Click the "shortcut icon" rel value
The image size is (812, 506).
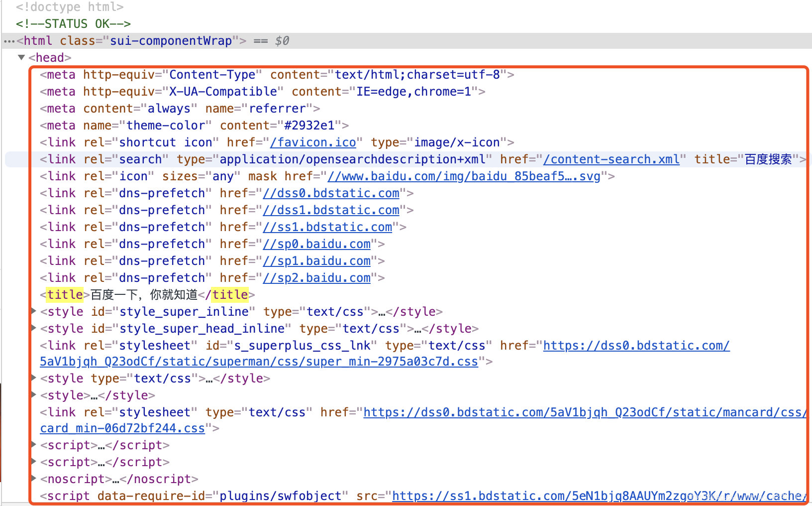[x=166, y=142]
